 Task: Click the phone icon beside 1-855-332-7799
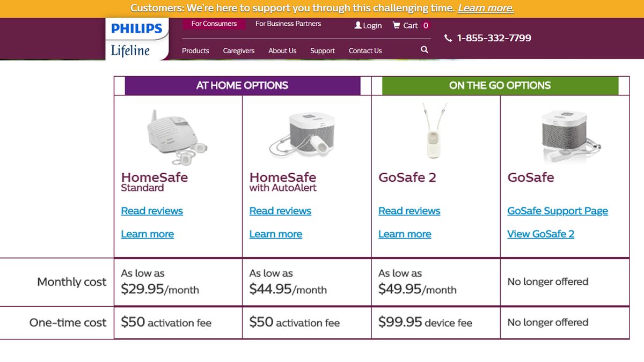[448, 38]
